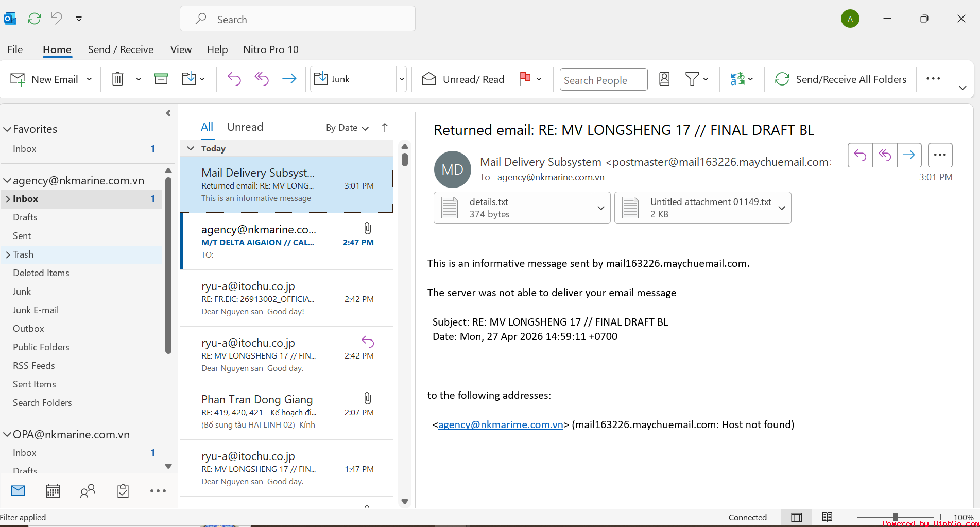
Task: Click agency@nkmarime.com.vn link
Action: (x=501, y=424)
